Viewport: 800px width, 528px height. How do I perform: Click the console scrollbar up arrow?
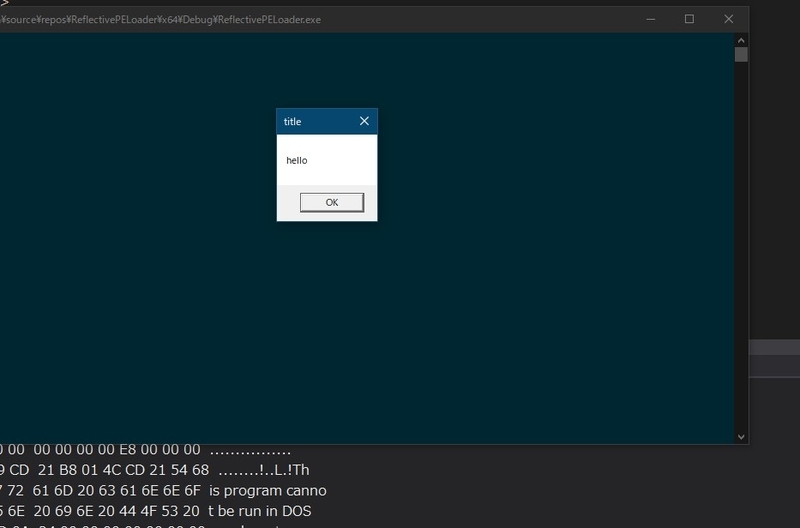[741, 40]
